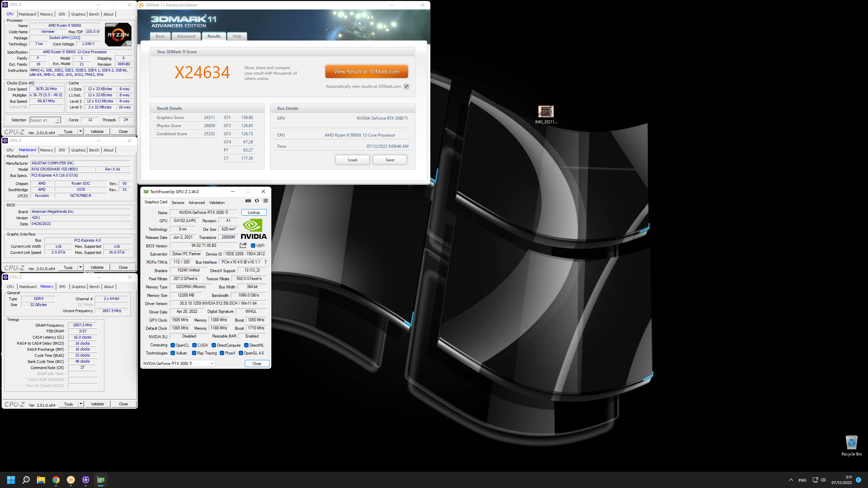Expand Tools dropdown arrow in Memory window
Screen dimensions: 868x488
[x=81, y=404]
